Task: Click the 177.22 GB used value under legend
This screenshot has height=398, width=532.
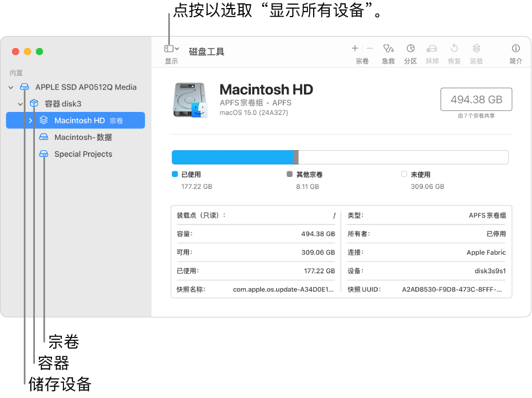Action: 197,187
